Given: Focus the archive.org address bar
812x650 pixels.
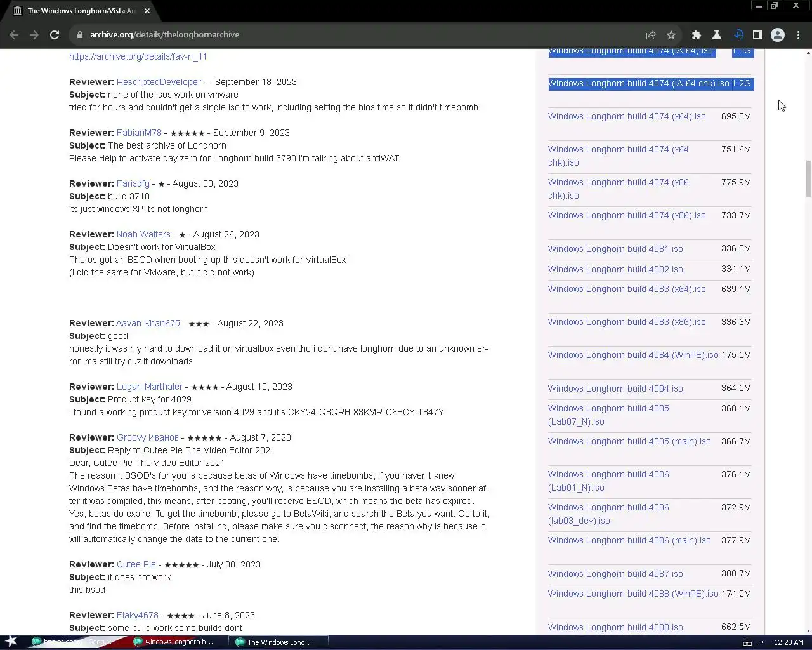Looking at the screenshot, I should tap(355, 35).
